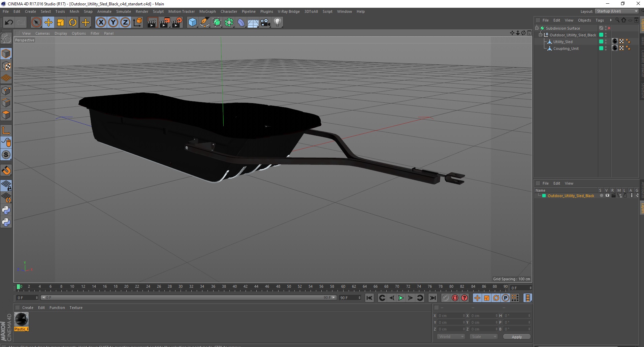This screenshot has height=347, width=644.
Task: Toggle Parameter keyframe P button
Action: point(505,298)
